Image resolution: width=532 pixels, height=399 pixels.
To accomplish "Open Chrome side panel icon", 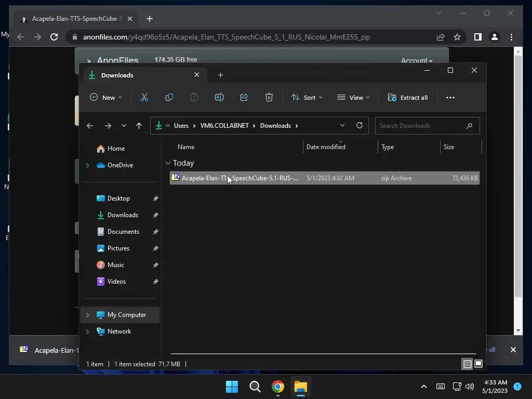I will (478, 37).
